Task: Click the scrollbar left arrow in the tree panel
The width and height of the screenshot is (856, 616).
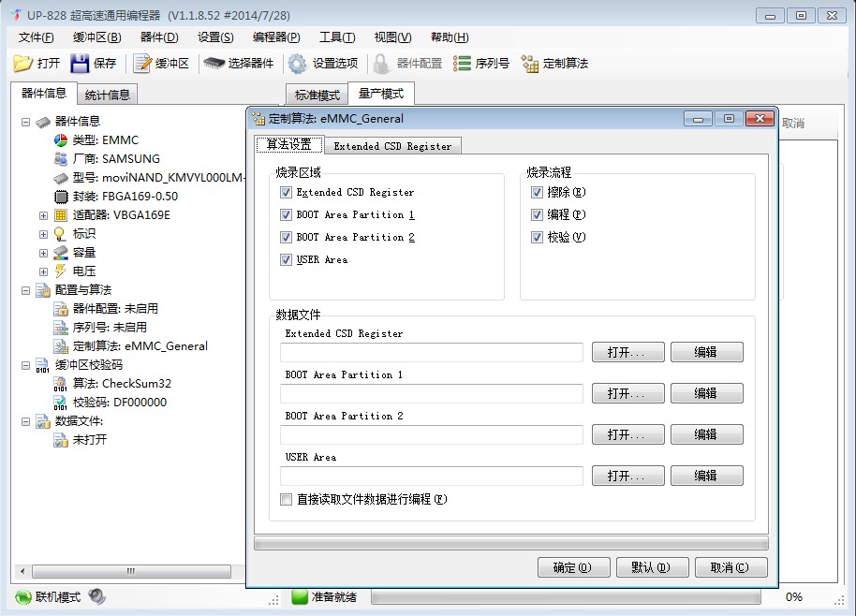Action: pos(22,571)
